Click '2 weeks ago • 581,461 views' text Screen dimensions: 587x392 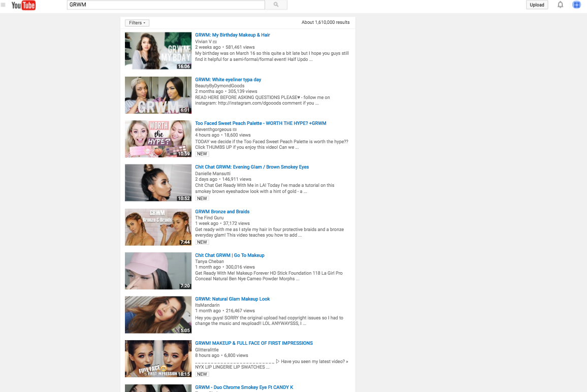[x=224, y=47]
